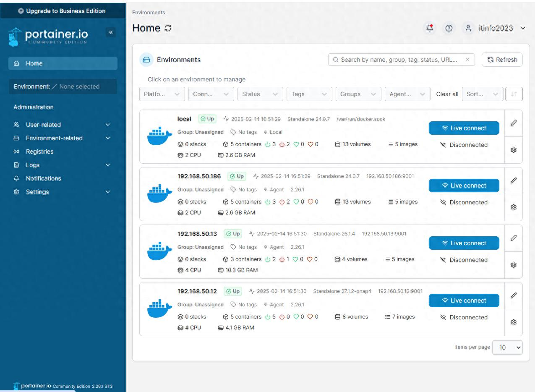Click the Docker whale icon of local environment
535x392 pixels.
tap(159, 136)
